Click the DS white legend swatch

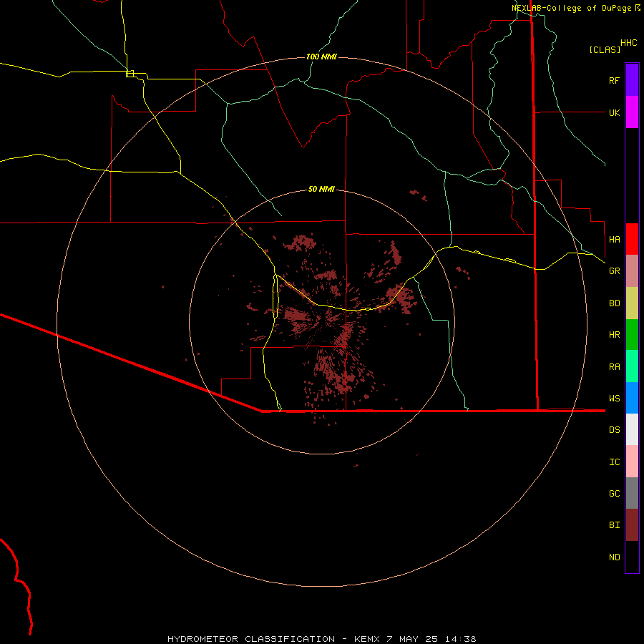point(632,429)
